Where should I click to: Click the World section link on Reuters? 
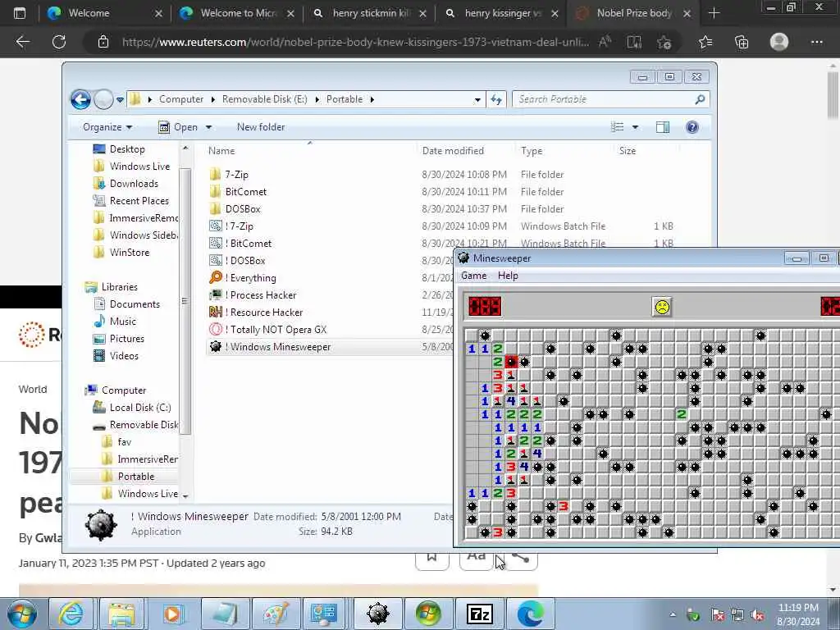click(x=33, y=390)
